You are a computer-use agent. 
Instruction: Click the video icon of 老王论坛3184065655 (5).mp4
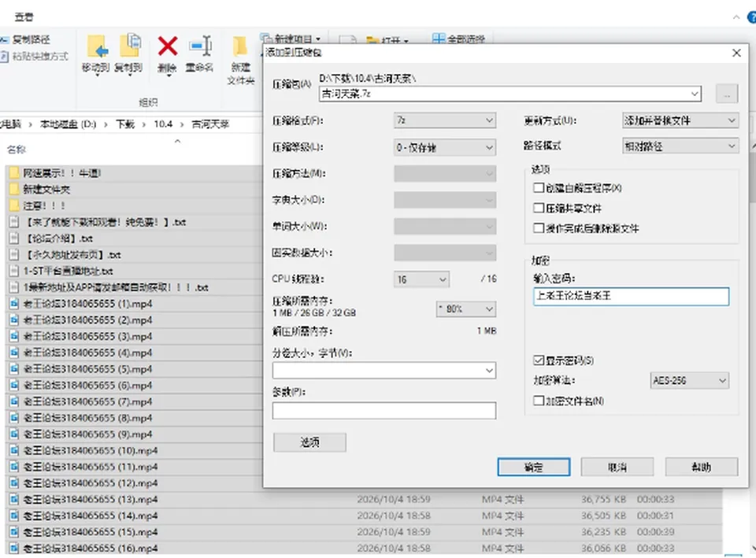(x=14, y=369)
